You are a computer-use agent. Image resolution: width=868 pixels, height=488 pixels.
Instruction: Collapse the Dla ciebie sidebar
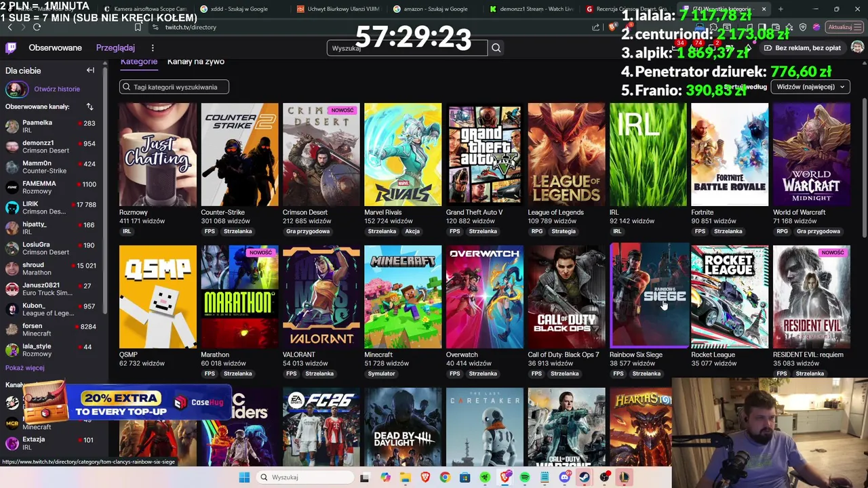click(x=90, y=70)
